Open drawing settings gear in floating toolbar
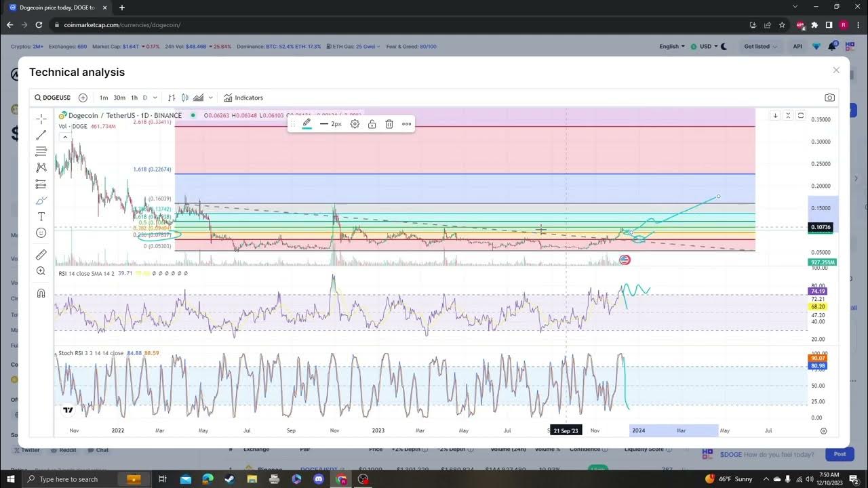 355,124
